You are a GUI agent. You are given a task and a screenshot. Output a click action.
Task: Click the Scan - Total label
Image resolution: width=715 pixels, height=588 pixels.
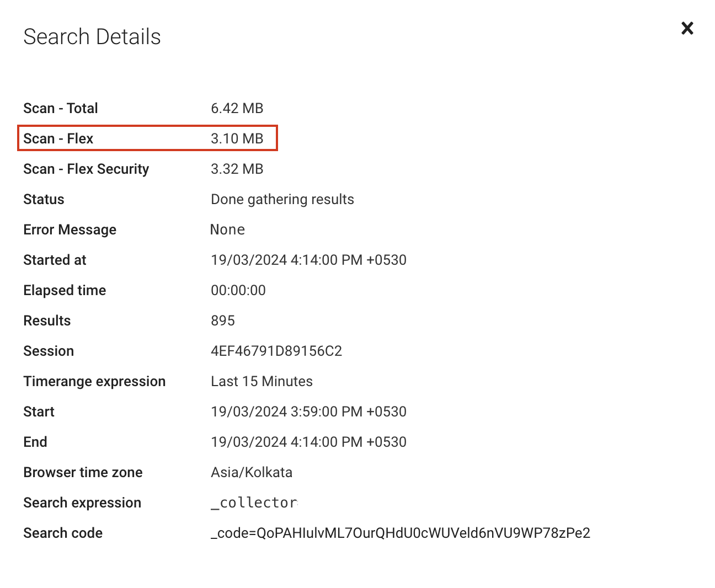tap(61, 108)
